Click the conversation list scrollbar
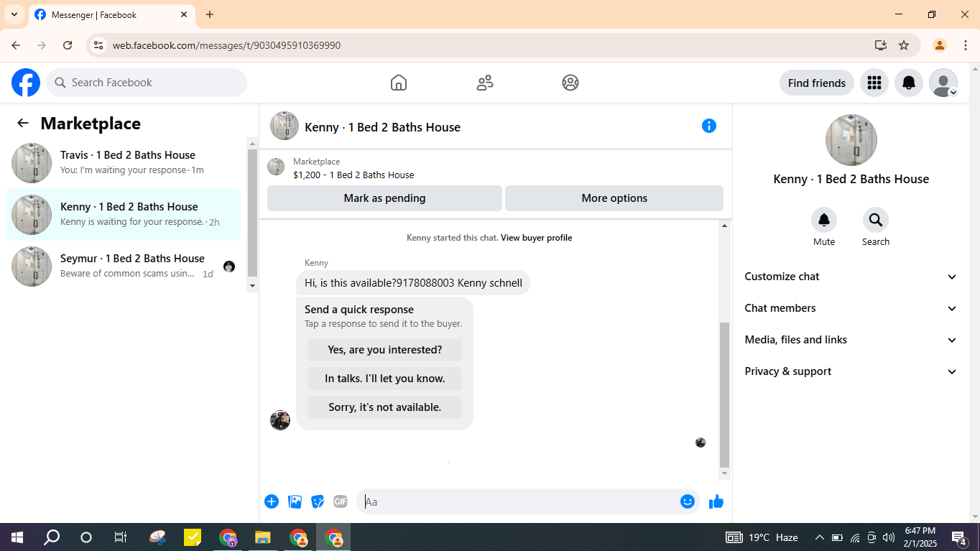This screenshot has width=980, height=551. [x=252, y=214]
